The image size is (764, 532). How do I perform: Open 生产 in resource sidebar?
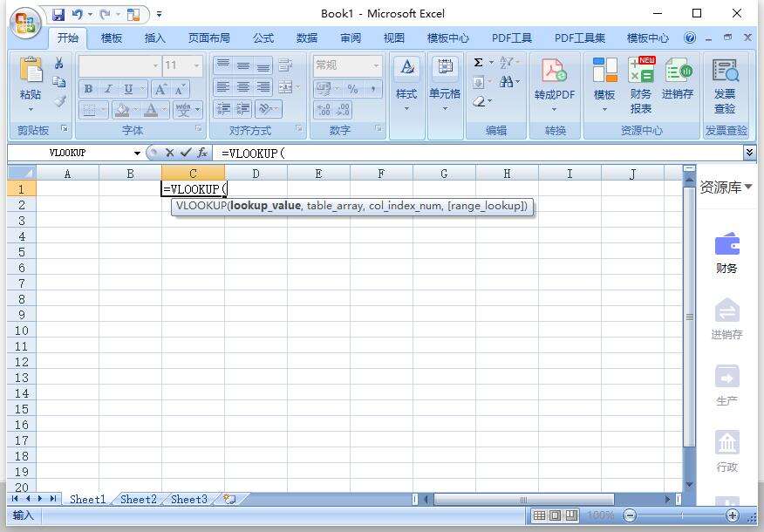pyautogui.click(x=726, y=385)
